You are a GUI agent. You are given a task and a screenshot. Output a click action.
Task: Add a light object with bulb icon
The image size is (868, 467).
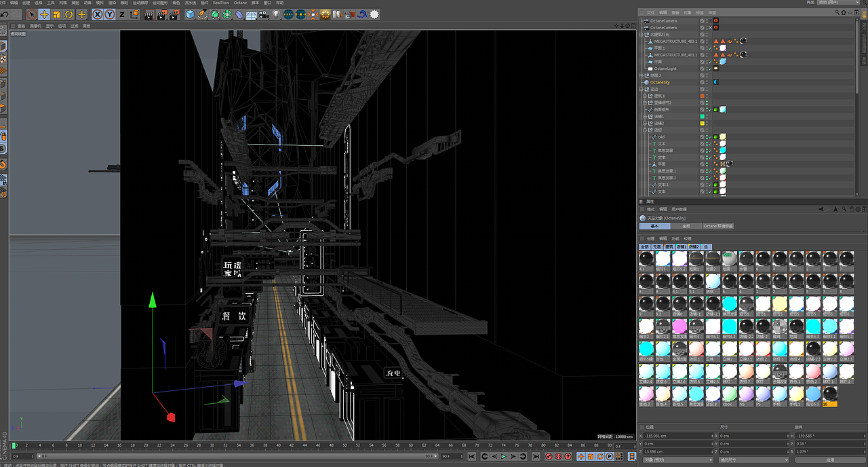click(x=276, y=14)
